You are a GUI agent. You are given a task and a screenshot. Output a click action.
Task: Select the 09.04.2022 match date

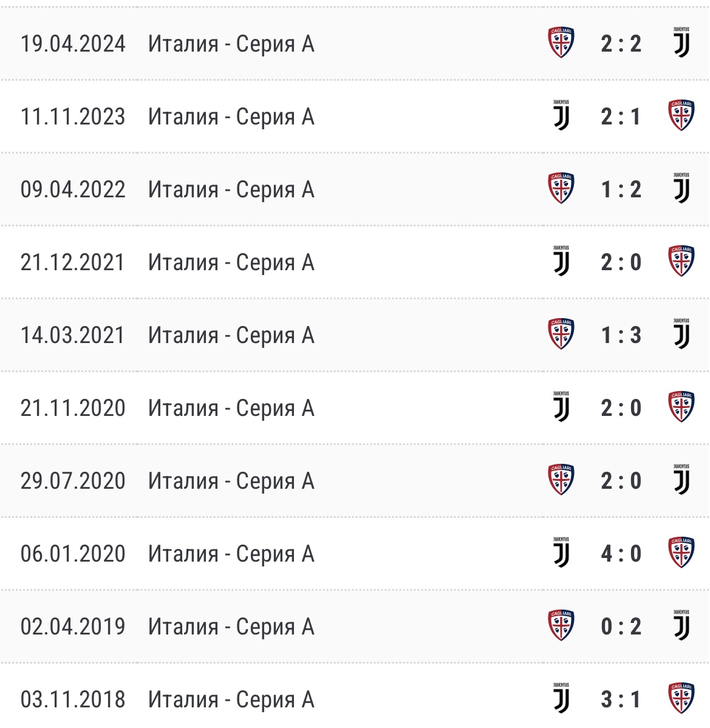coord(73,189)
